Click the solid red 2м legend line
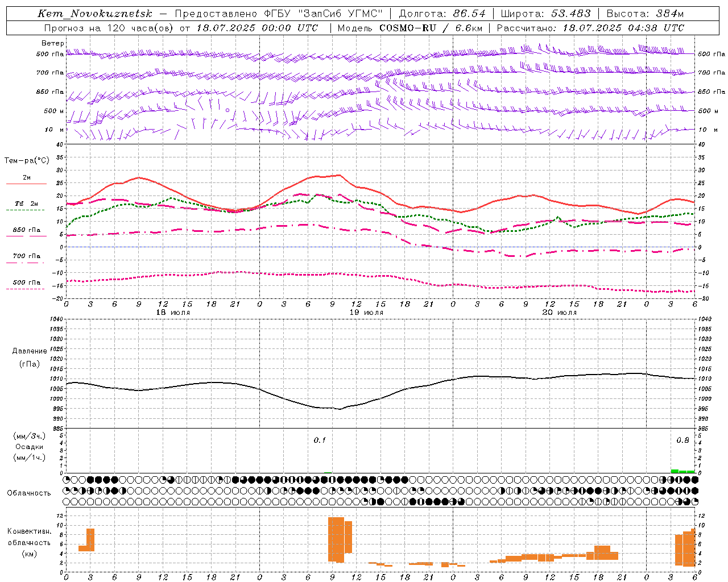 tap(26, 184)
